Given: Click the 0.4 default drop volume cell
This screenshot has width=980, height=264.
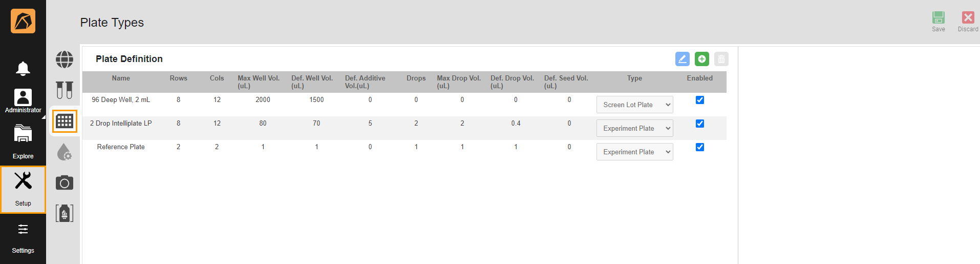Looking at the screenshot, I should [x=516, y=123].
